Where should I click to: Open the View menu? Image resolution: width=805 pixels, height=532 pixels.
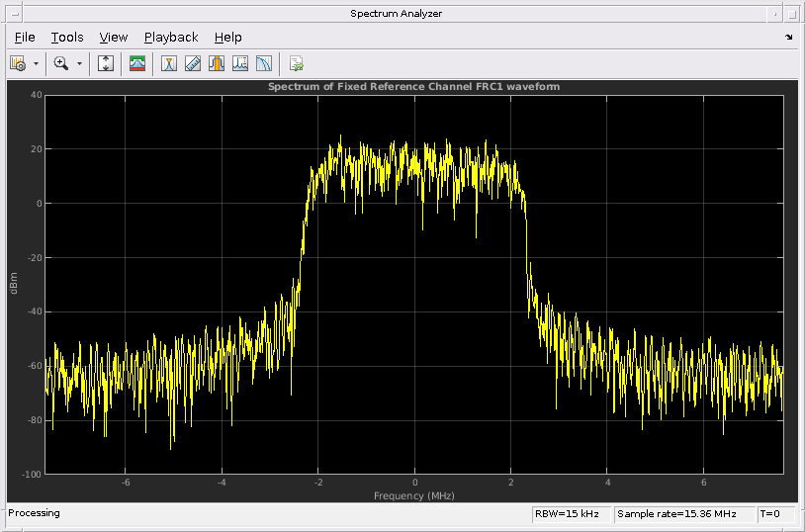tap(114, 38)
